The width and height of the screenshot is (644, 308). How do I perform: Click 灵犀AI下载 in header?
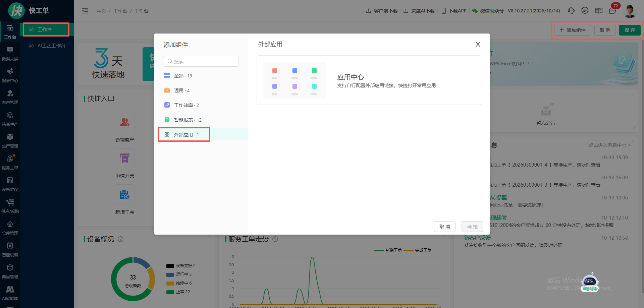(419, 11)
